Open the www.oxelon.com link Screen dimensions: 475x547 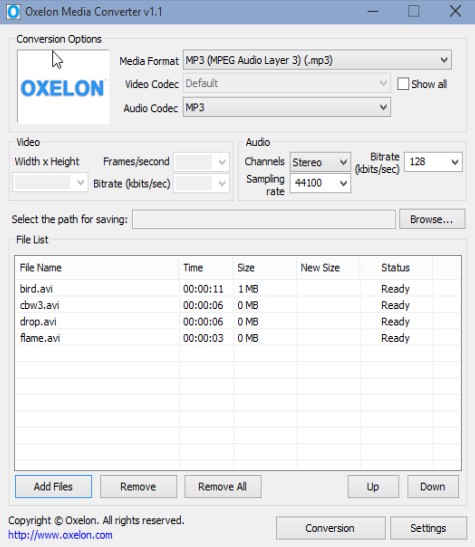(60, 535)
